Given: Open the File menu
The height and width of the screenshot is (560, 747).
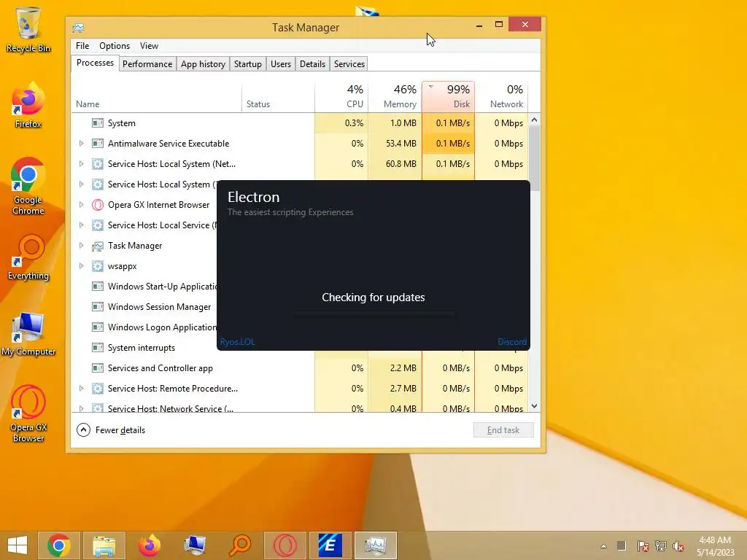Looking at the screenshot, I should (82, 46).
